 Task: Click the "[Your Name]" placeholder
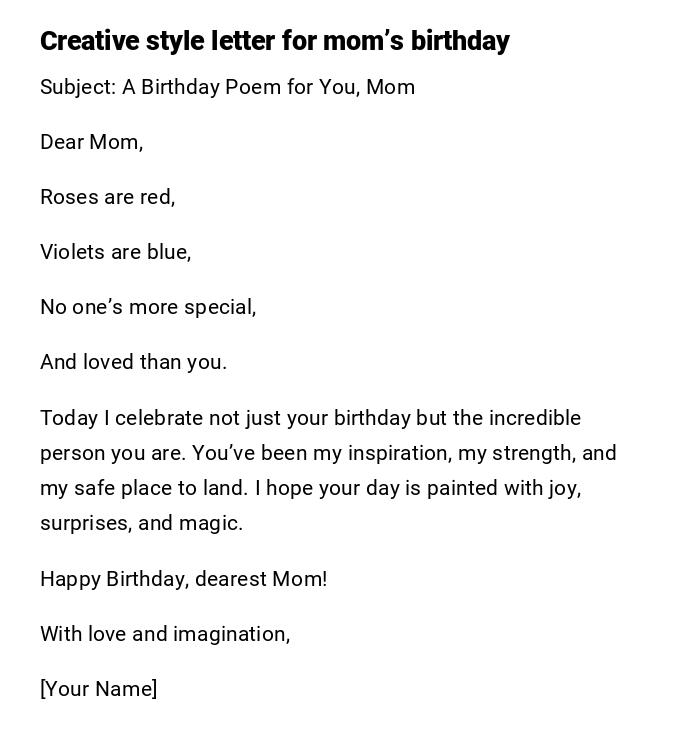[x=99, y=689]
